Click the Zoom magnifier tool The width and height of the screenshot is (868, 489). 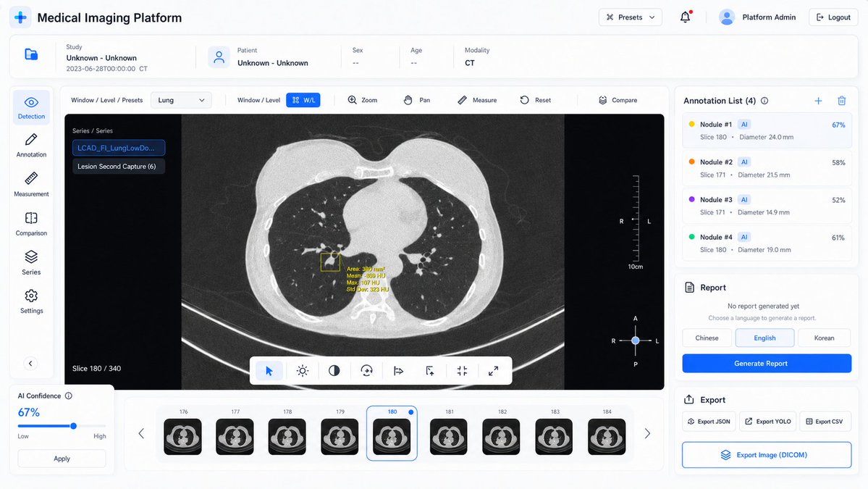tap(363, 100)
